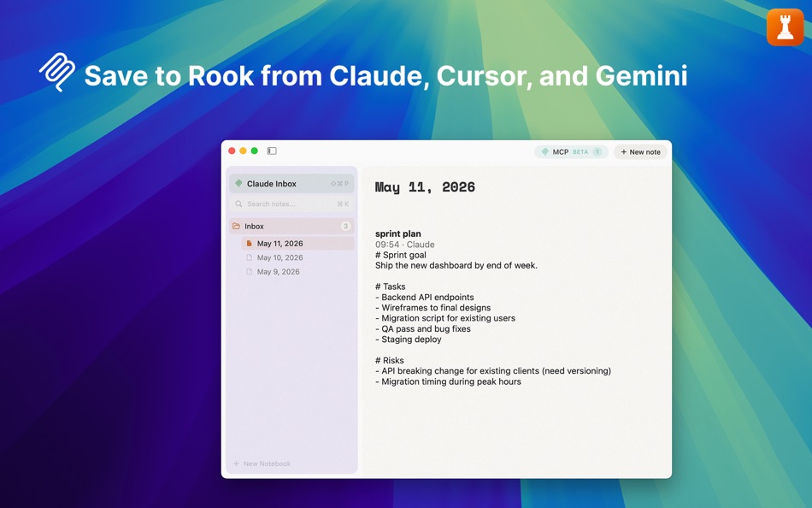
Task: Click the Search notes field
Action: point(291,204)
